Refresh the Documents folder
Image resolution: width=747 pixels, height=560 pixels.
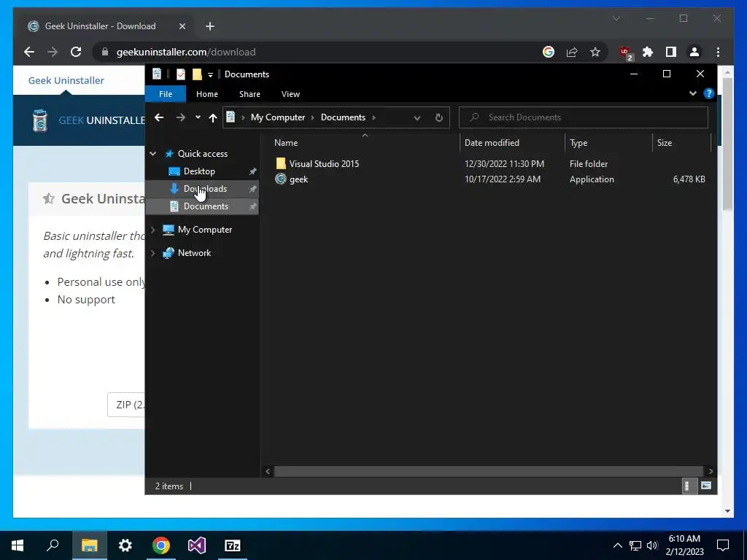[438, 117]
